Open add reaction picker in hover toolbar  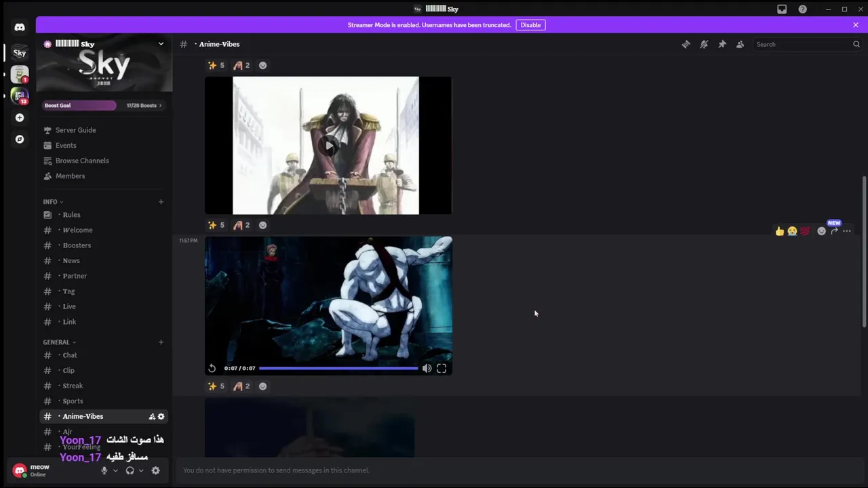click(x=822, y=231)
